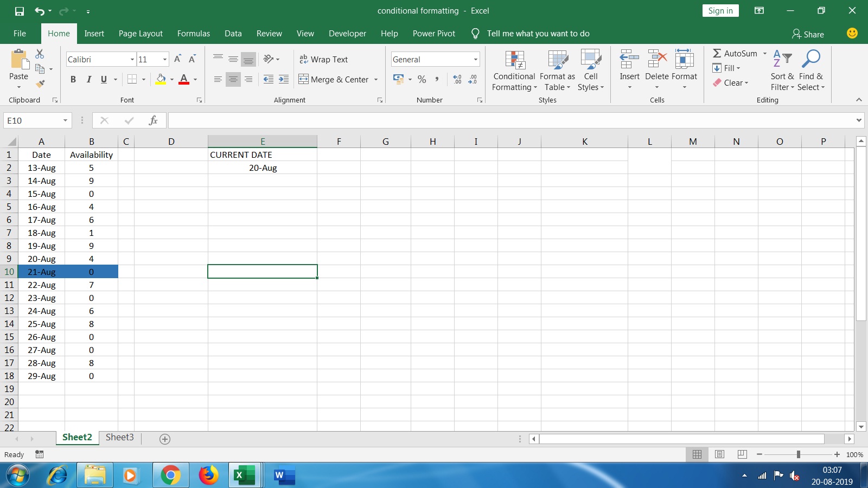
Task: Expand the Cell Styles gallery
Action: pos(590,72)
